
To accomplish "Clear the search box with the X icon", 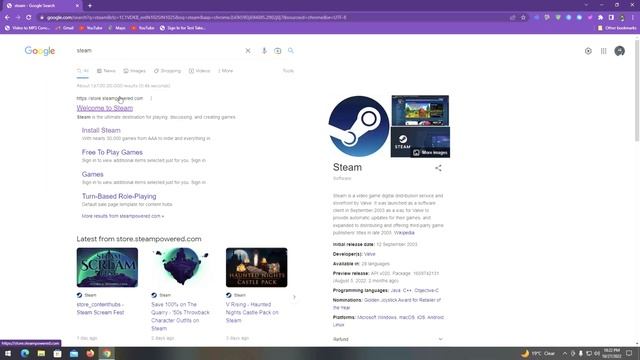I will coord(248,51).
